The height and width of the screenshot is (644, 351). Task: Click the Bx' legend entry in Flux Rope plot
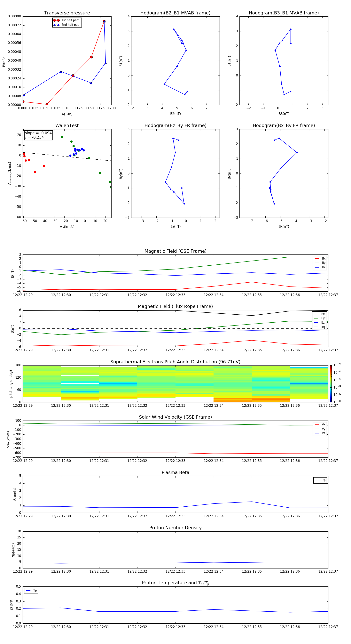point(320,314)
